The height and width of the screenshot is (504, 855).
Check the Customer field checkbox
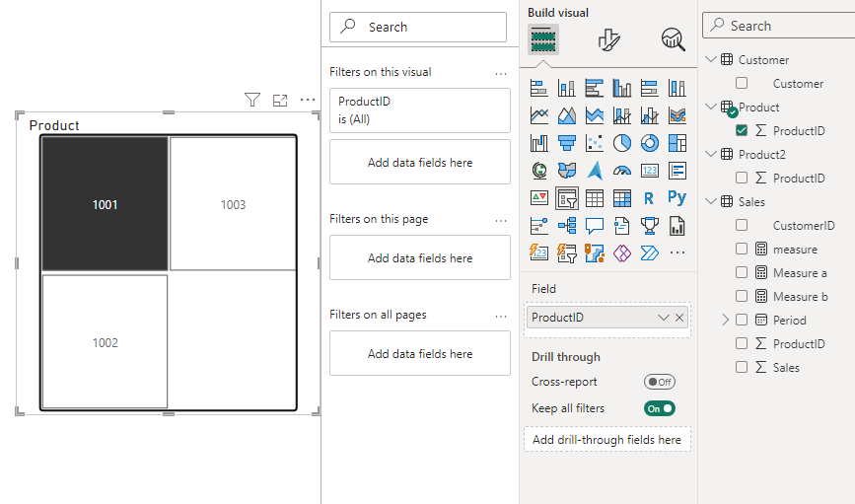(742, 84)
